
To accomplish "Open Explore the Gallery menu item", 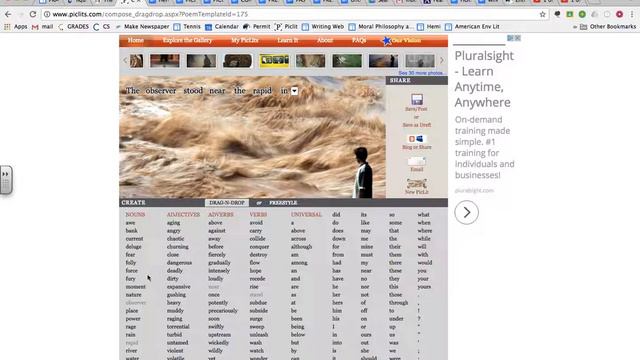I will [187, 40].
